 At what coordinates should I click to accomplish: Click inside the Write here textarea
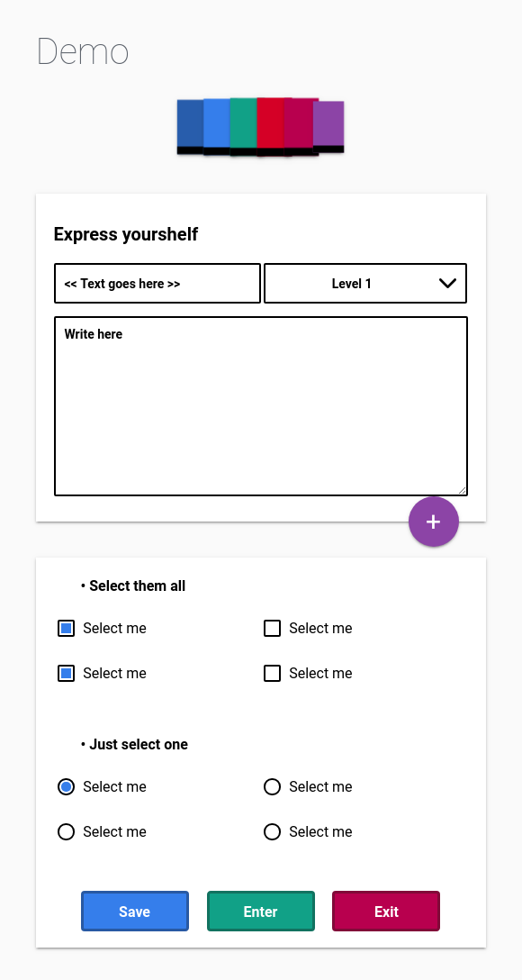[261, 406]
